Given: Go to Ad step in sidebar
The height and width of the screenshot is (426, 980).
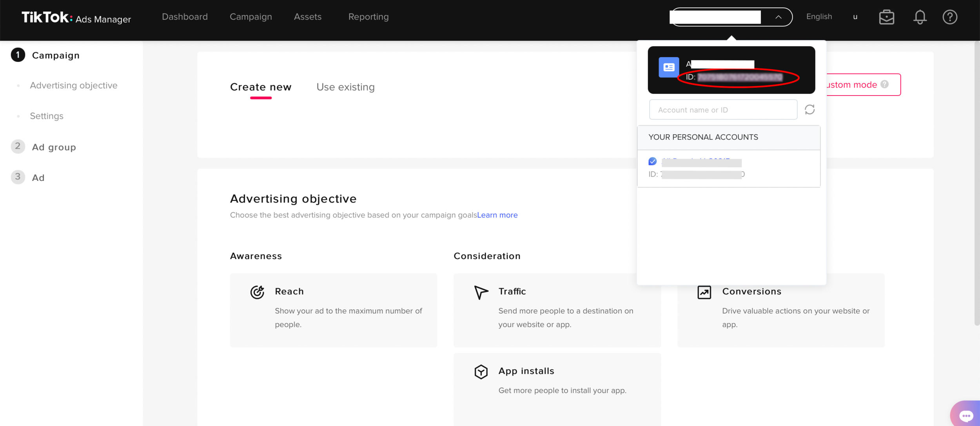Looking at the screenshot, I should [38, 178].
